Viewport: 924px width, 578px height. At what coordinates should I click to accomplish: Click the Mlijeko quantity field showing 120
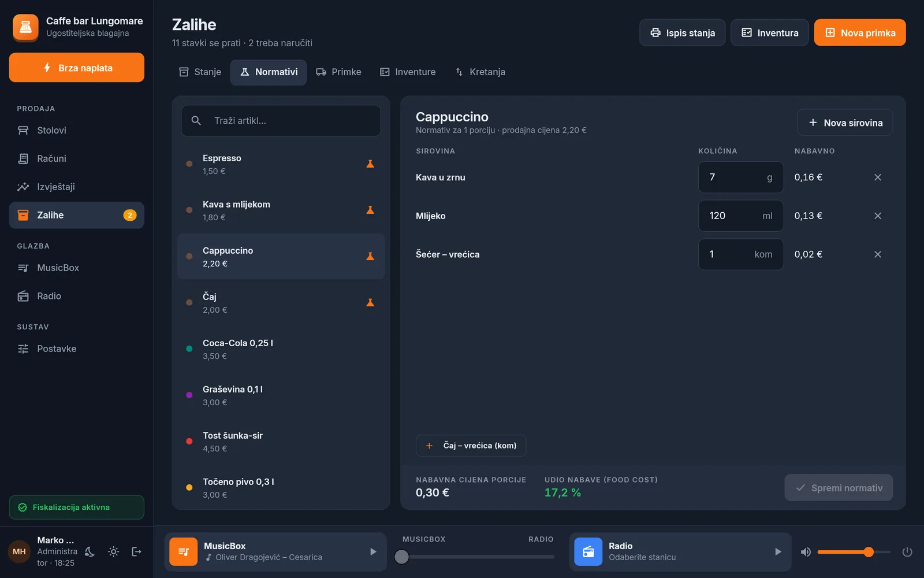(741, 216)
